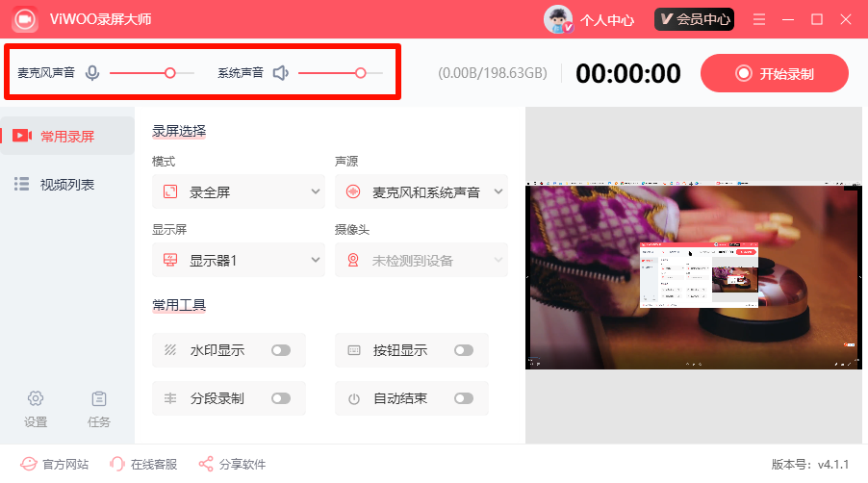Click the 自动结束 power icon
Image resolution: width=868 pixels, height=483 pixels.
pyautogui.click(x=354, y=399)
